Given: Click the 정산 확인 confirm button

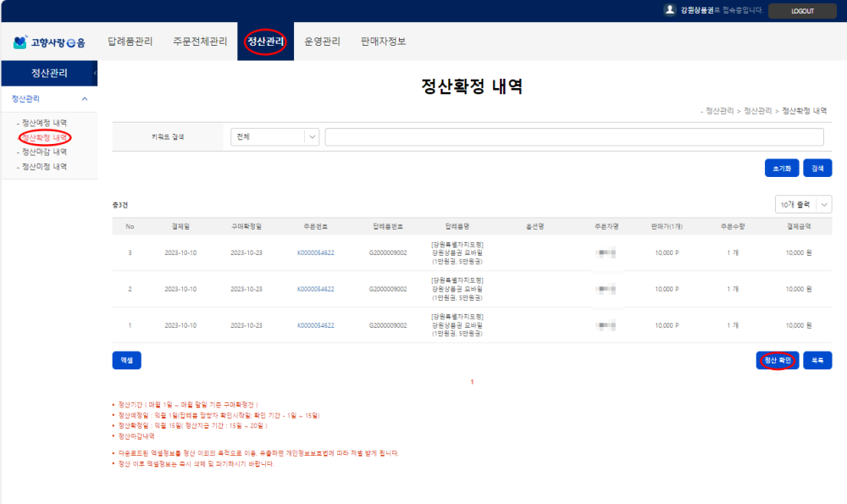Looking at the screenshot, I should point(776,360).
